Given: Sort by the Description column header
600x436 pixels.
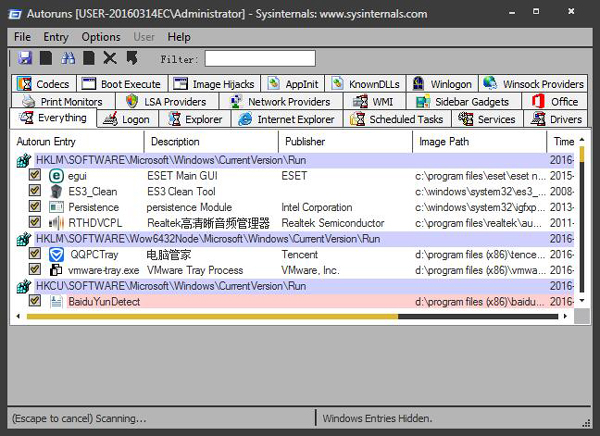Looking at the screenshot, I should click(x=211, y=142).
